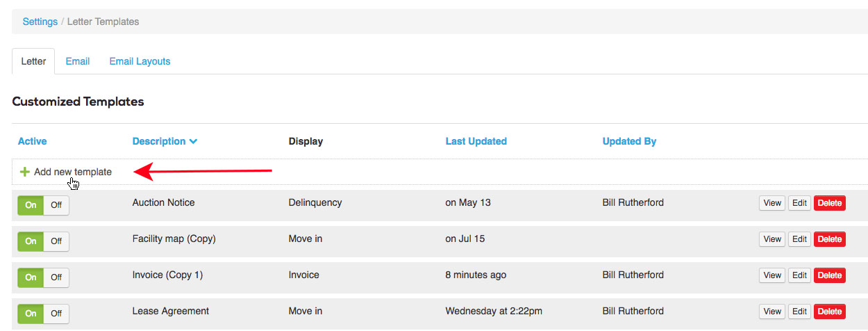Go to Settings breadcrumb link
Image resolution: width=868 pixels, height=331 pixels.
40,22
